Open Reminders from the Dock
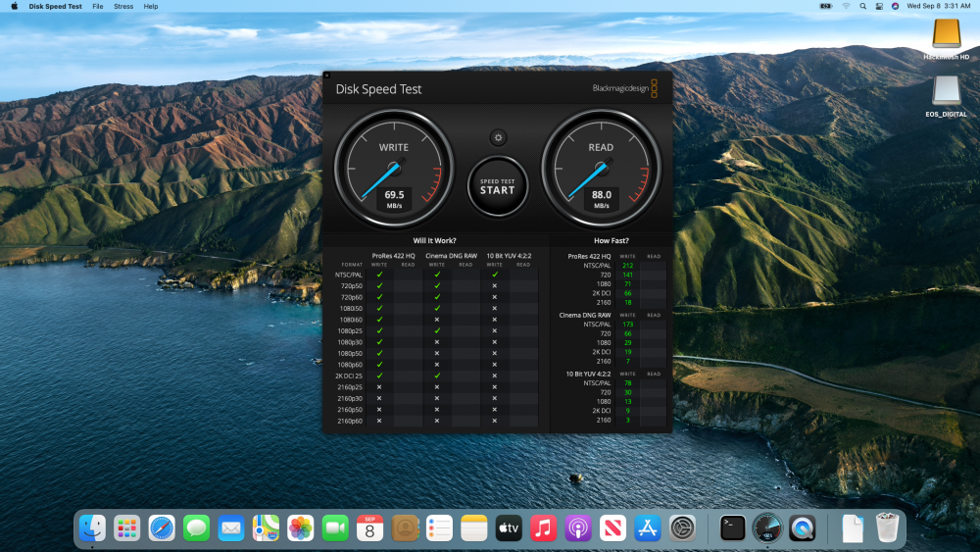This screenshot has height=552, width=980. click(x=439, y=528)
